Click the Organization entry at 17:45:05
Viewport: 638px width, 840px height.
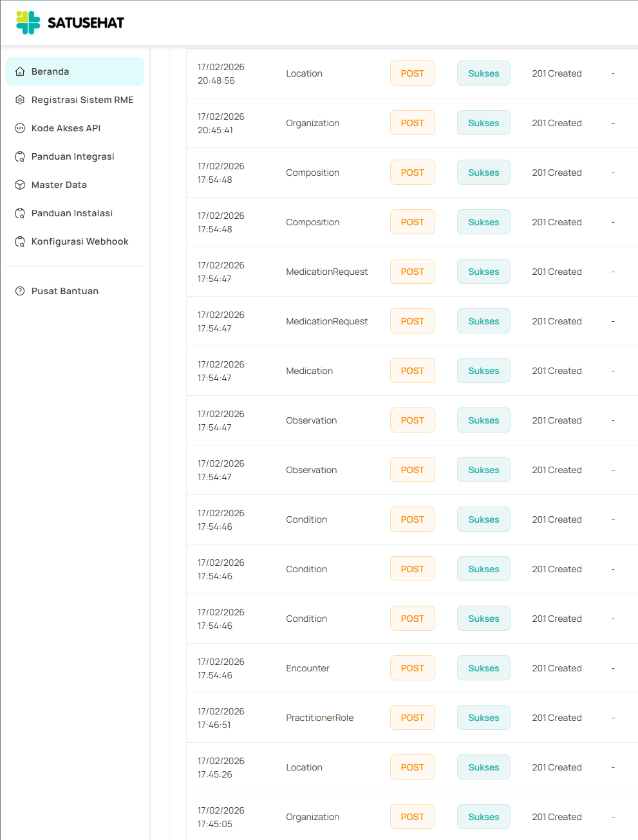point(313,817)
